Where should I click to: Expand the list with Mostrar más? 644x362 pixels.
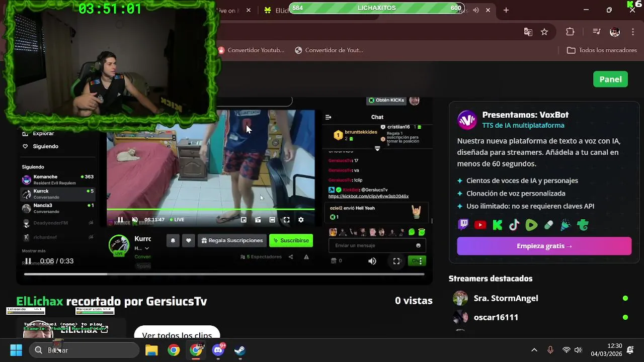(34, 251)
